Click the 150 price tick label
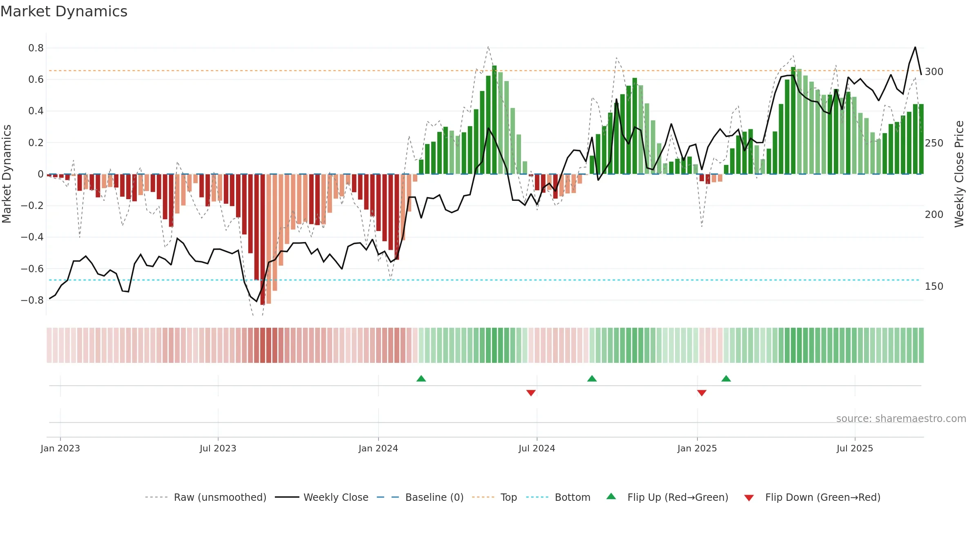The height and width of the screenshot is (551, 980). (934, 287)
